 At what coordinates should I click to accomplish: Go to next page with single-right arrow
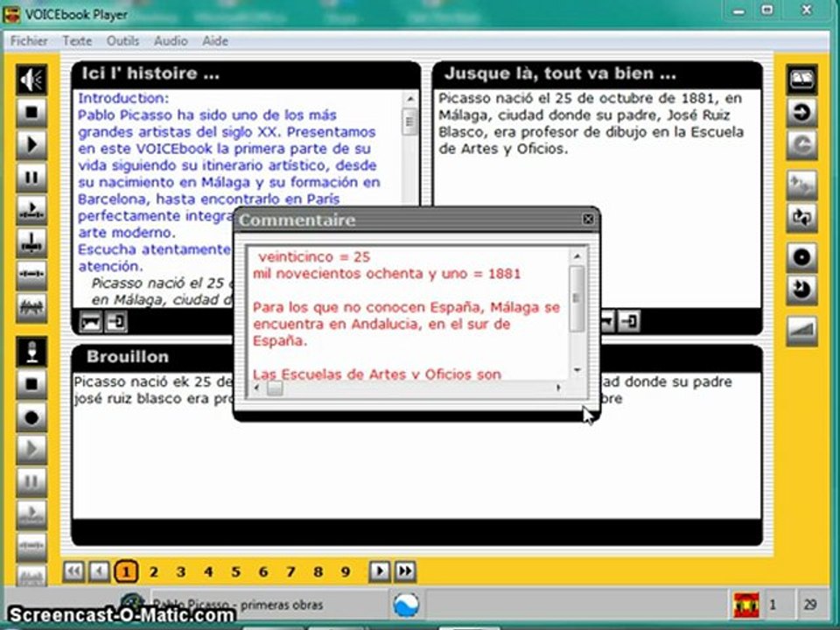point(379,571)
